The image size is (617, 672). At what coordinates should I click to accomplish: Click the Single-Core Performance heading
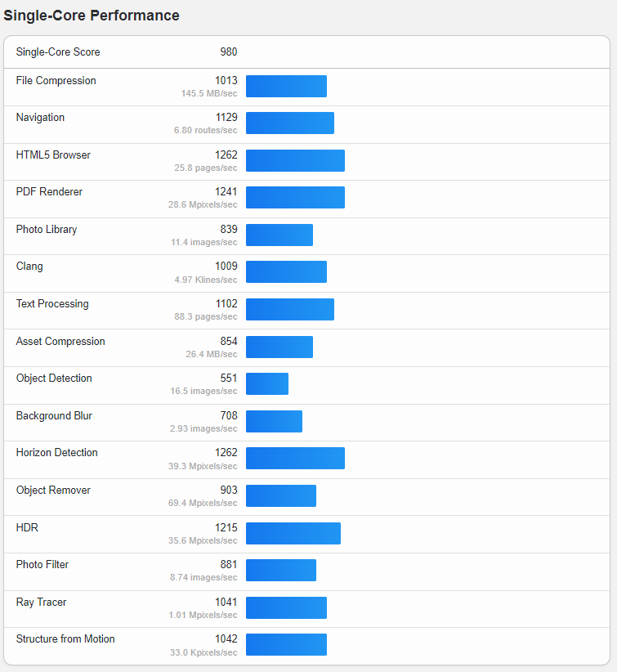pyautogui.click(x=92, y=16)
